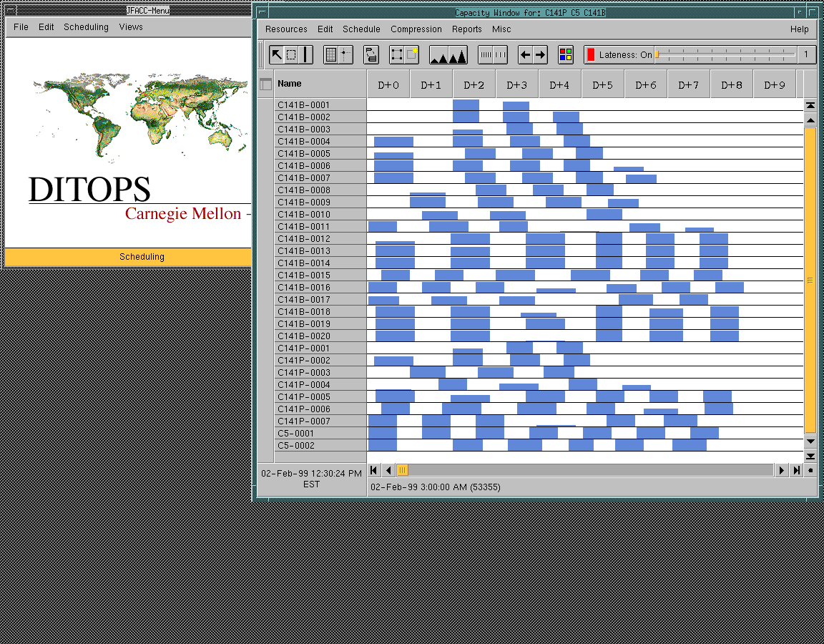Image resolution: width=824 pixels, height=644 pixels.
Task: Open the Compression menu
Action: pyautogui.click(x=416, y=29)
